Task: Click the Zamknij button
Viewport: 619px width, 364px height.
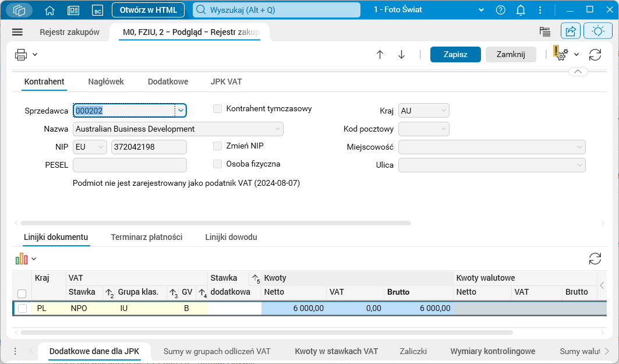Action: (511, 54)
